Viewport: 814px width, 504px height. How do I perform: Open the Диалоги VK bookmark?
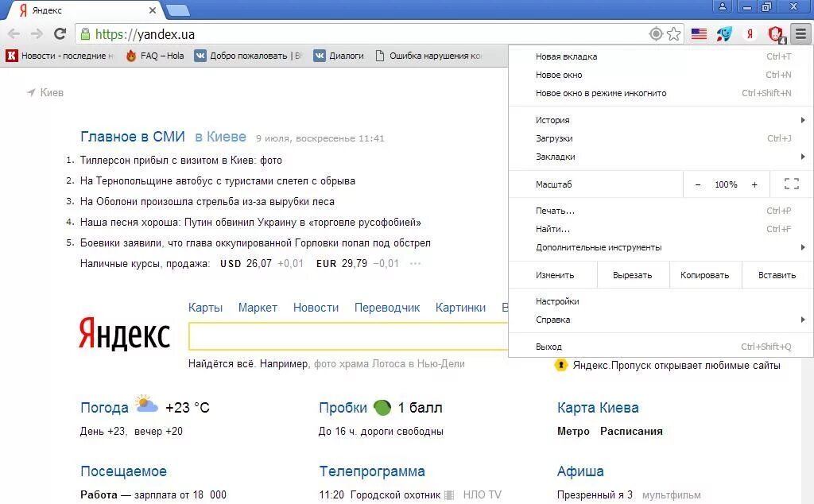coord(339,56)
